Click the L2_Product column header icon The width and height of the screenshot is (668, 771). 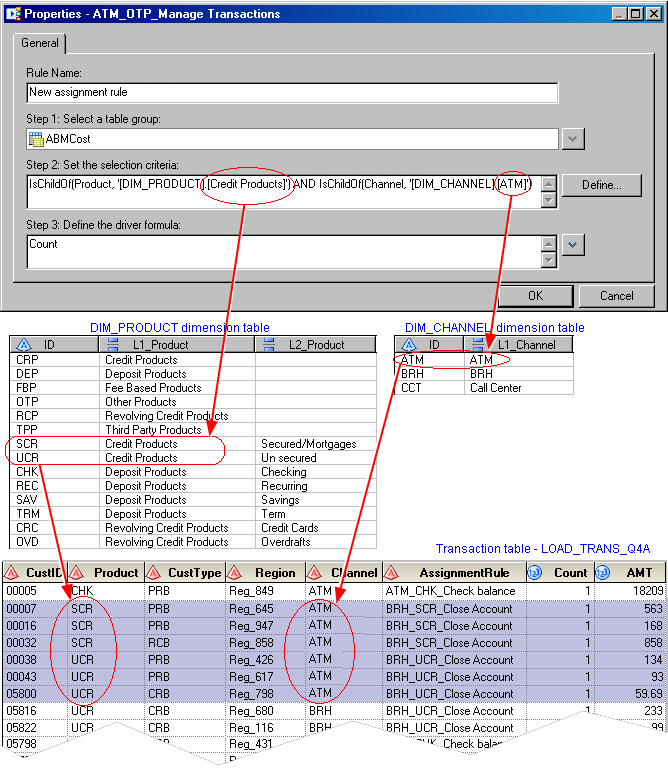(268, 345)
